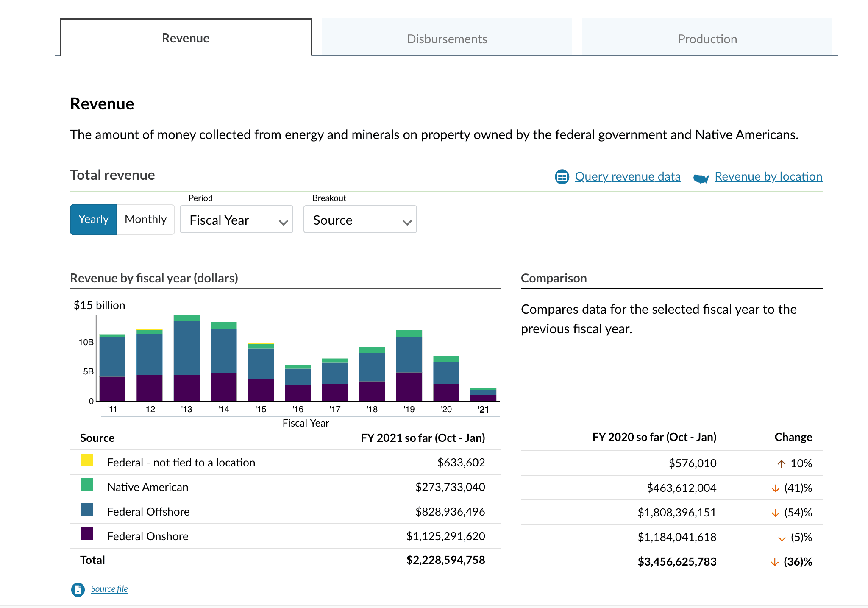Expand the Source breakout dropdown

tap(360, 220)
